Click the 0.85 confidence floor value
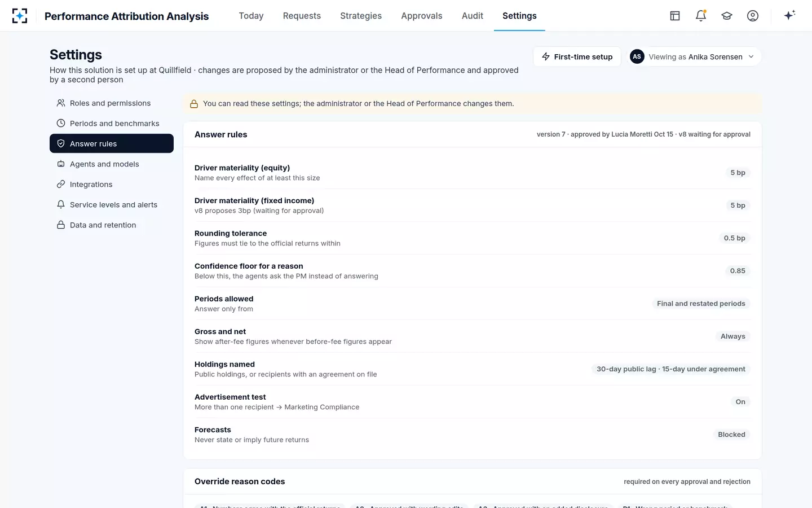812x508 pixels. [738, 271]
